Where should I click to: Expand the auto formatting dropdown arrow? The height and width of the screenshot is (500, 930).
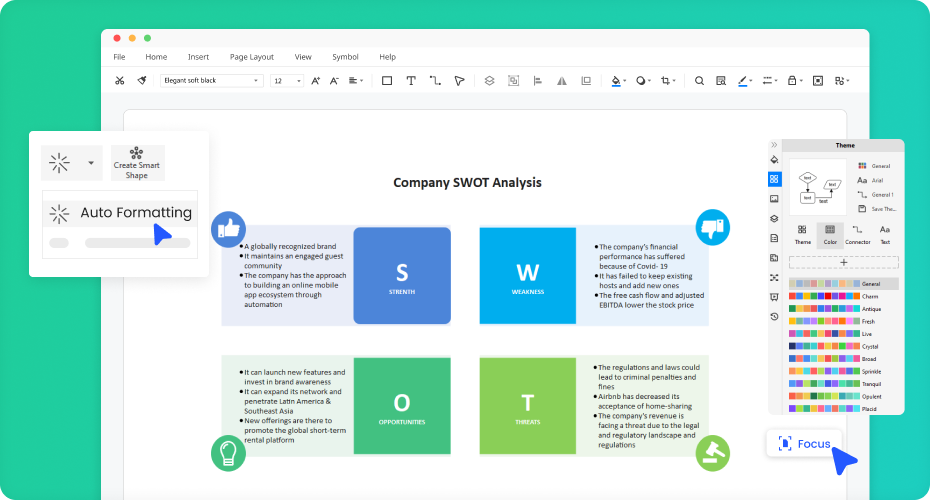(91, 162)
